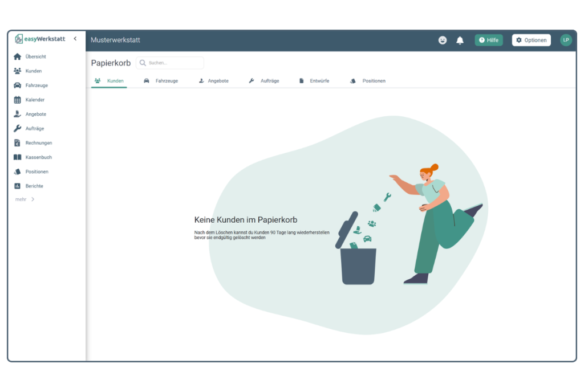Expand the 'mehr' sidebar section
The height and width of the screenshot is (392, 584).
click(x=25, y=199)
